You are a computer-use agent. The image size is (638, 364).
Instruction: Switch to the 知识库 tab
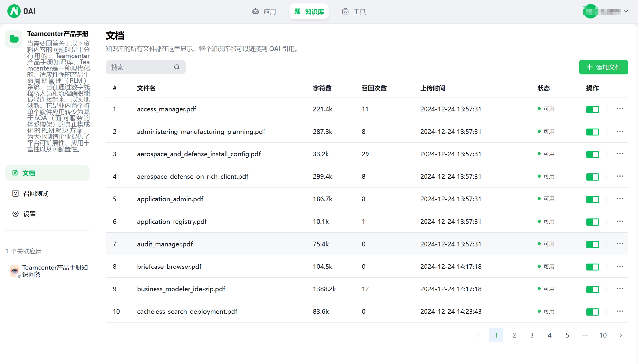tap(309, 12)
